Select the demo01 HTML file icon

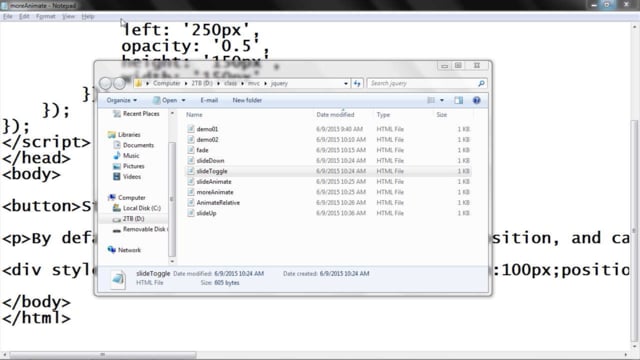coord(191,129)
